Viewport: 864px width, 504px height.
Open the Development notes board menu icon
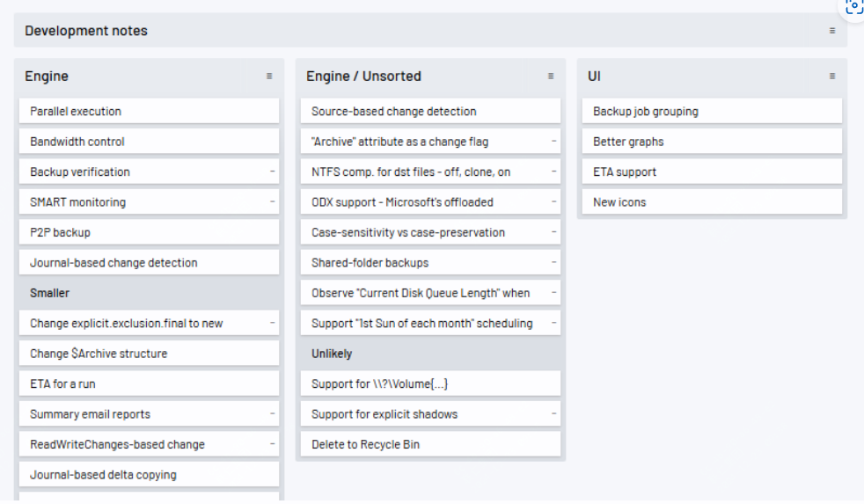(x=831, y=31)
